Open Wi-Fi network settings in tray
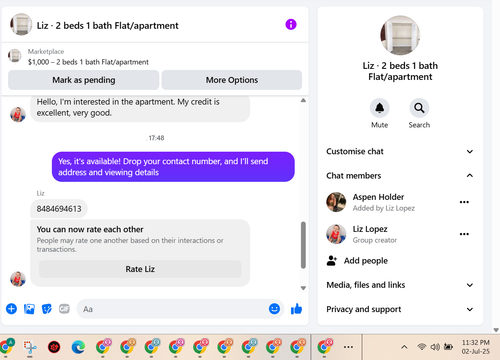This screenshot has height=360, width=500. tap(422, 347)
